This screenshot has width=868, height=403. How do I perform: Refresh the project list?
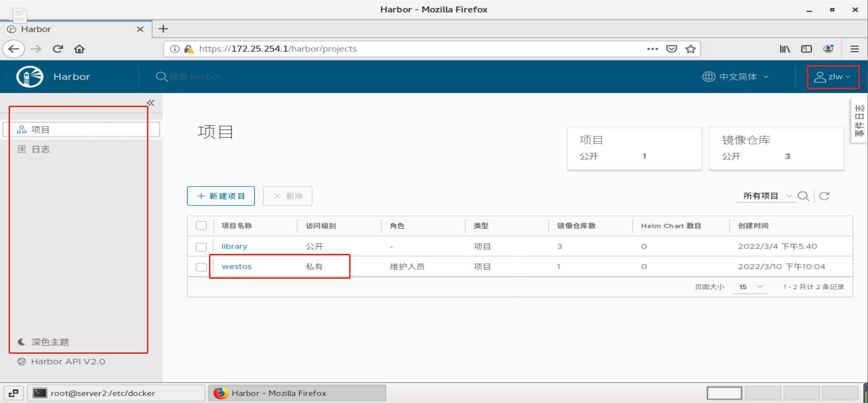click(x=825, y=196)
